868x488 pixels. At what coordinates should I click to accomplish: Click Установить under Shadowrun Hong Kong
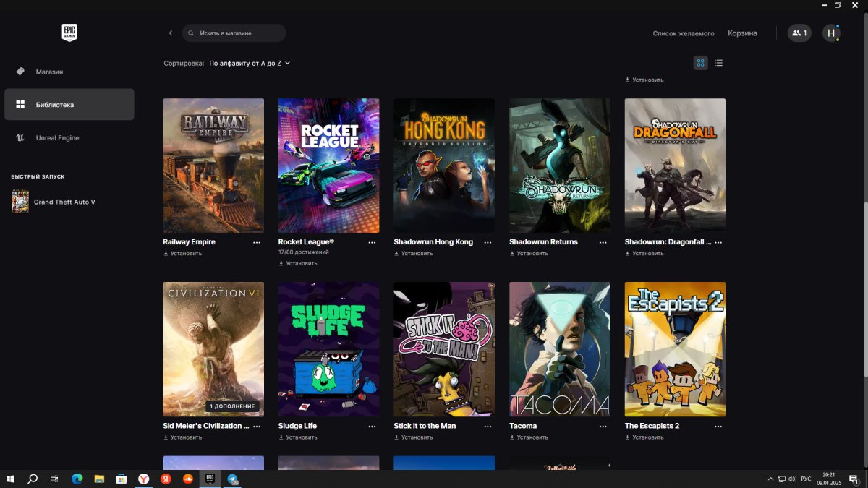(414, 254)
